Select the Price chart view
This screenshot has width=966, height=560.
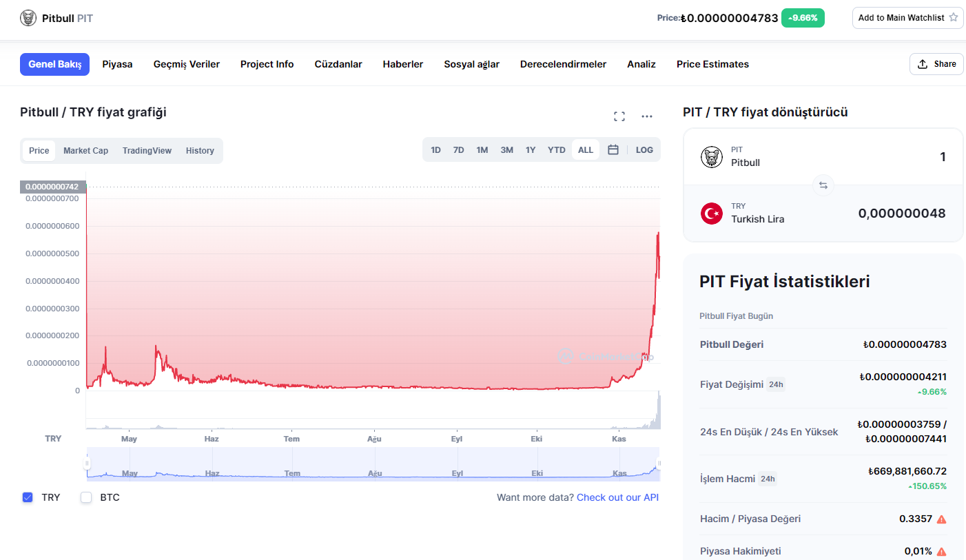(x=39, y=151)
